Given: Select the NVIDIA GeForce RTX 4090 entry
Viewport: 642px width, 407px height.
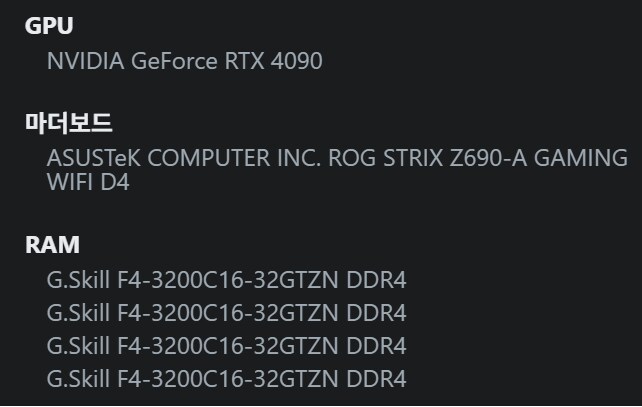Looking at the screenshot, I should tap(184, 61).
